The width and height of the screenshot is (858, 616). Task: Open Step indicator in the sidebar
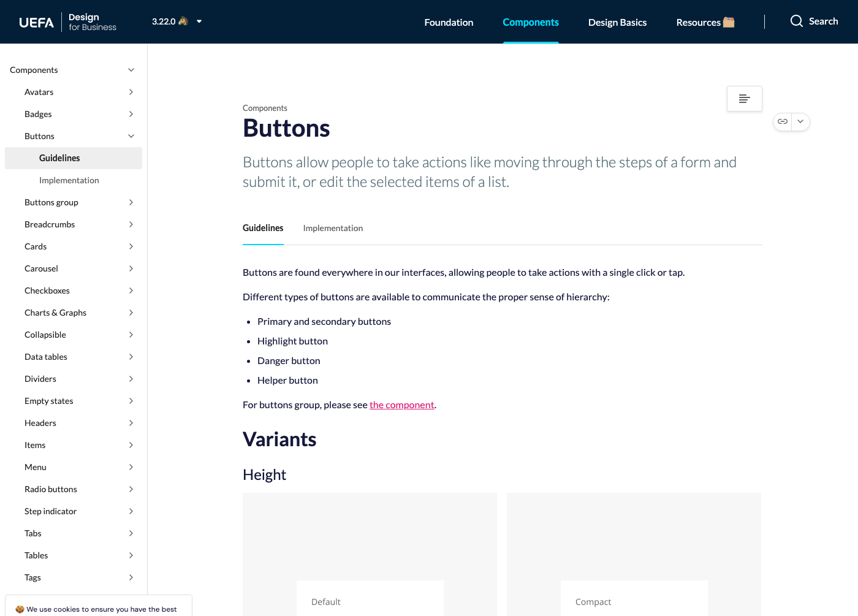tap(74, 511)
